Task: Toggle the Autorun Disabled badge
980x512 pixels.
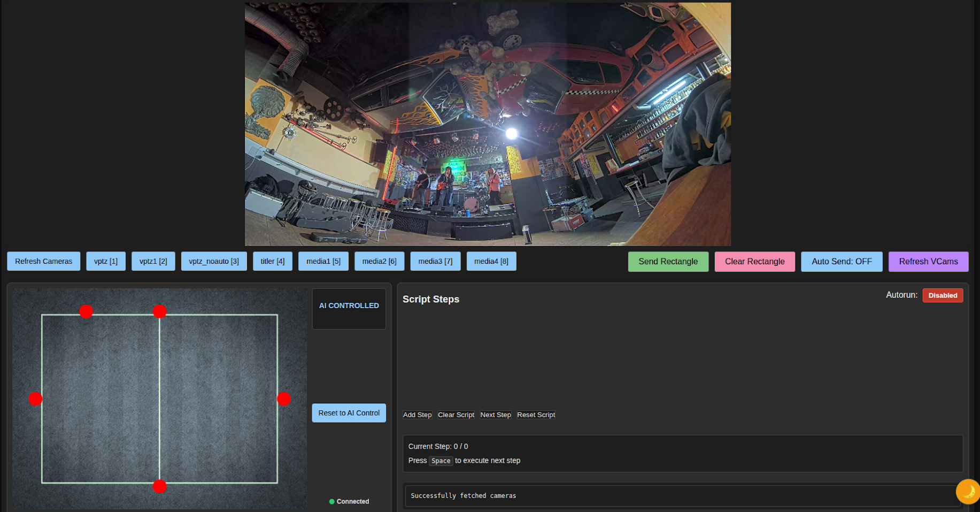Action: click(x=942, y=295)
